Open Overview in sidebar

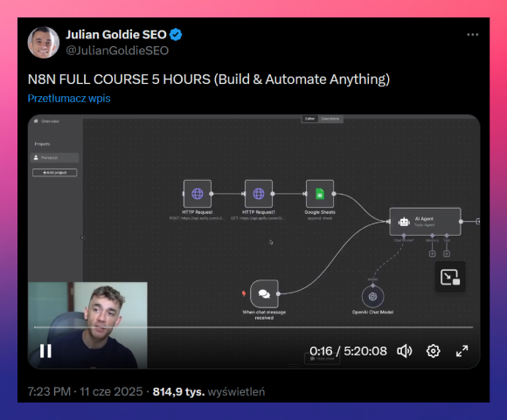pos(47,121)
